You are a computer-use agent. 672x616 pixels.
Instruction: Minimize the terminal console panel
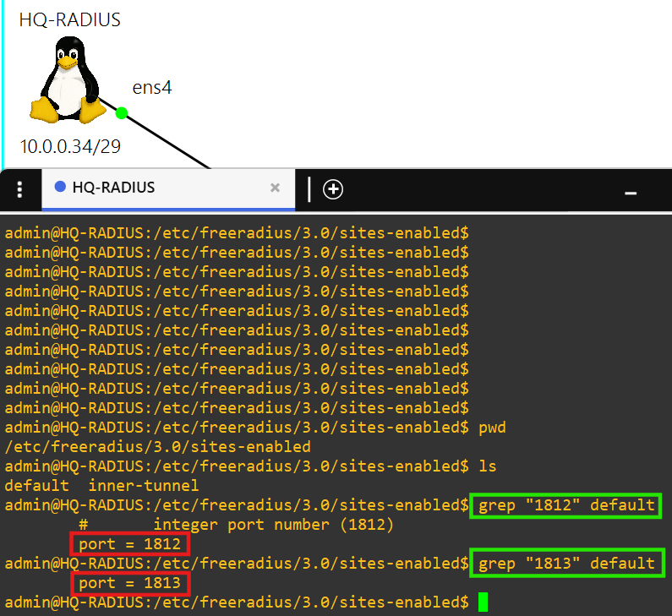point(630,193)
